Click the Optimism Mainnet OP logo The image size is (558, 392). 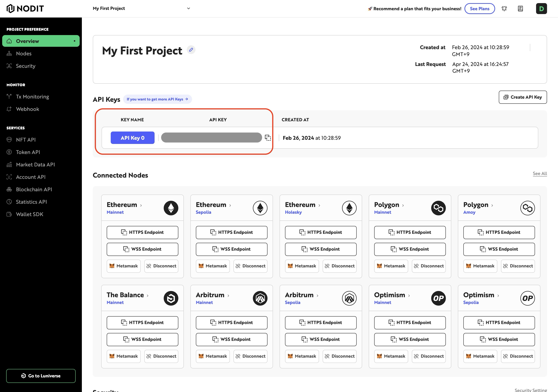(438, 298)
